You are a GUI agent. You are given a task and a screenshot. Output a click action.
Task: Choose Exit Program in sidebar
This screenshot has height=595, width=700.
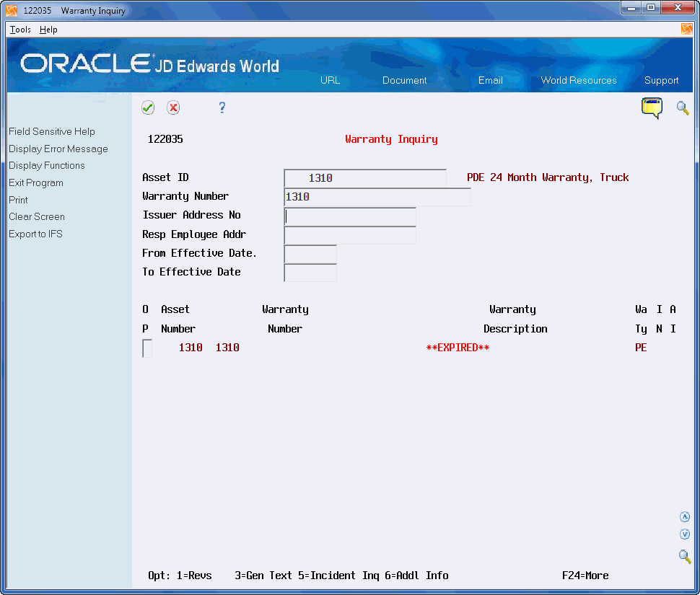36,183
